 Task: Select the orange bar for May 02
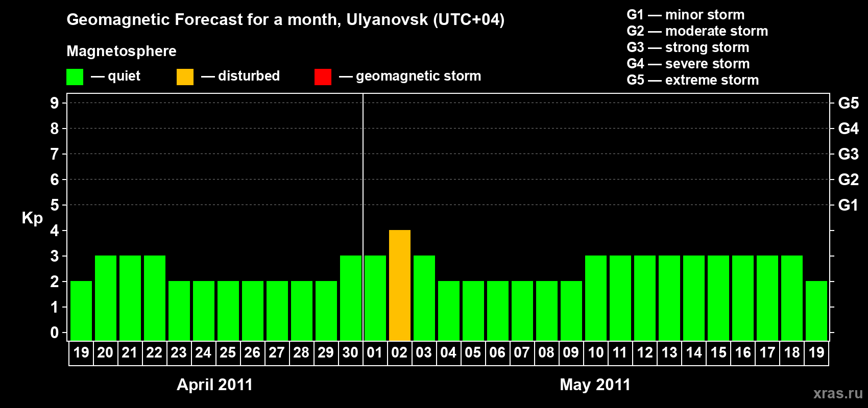[400, 285]
